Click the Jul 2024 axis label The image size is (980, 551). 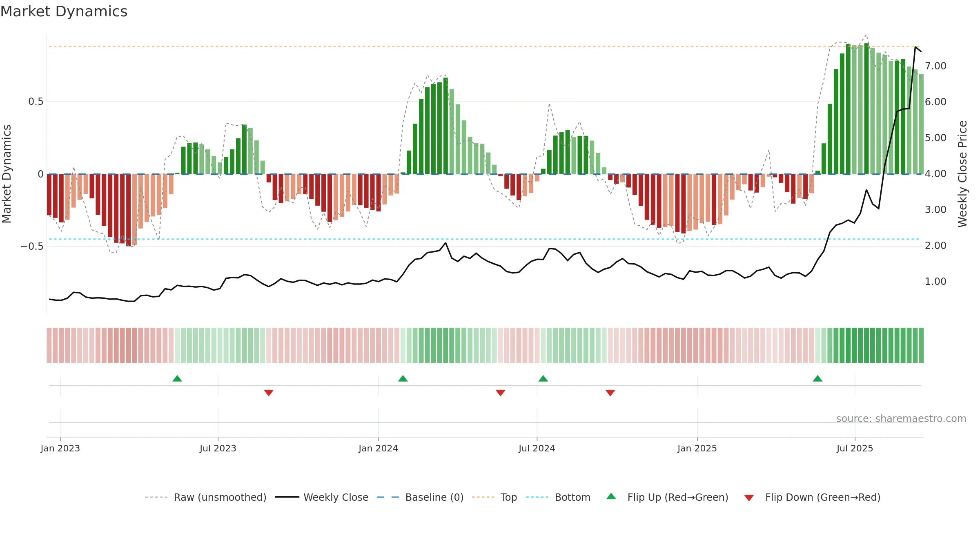coord(537,448)
